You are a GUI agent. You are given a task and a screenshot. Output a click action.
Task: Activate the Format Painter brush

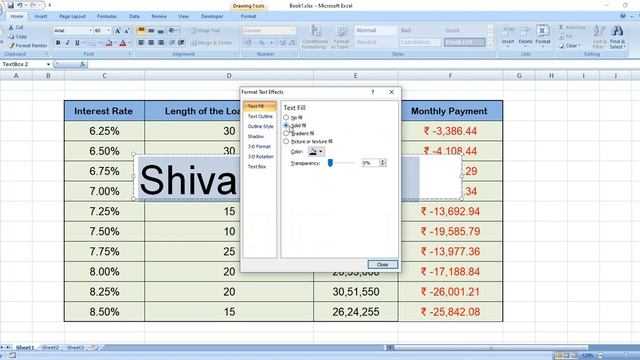pyautogui.click(x=28, y=46)
